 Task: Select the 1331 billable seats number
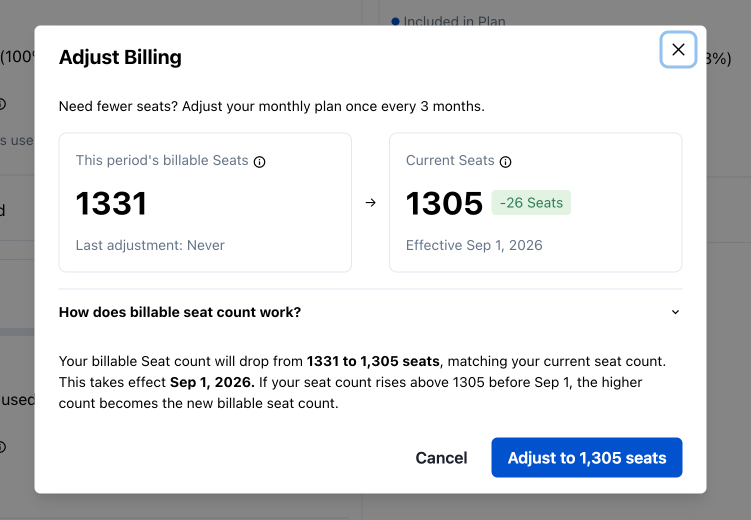(x=111, y=203)
